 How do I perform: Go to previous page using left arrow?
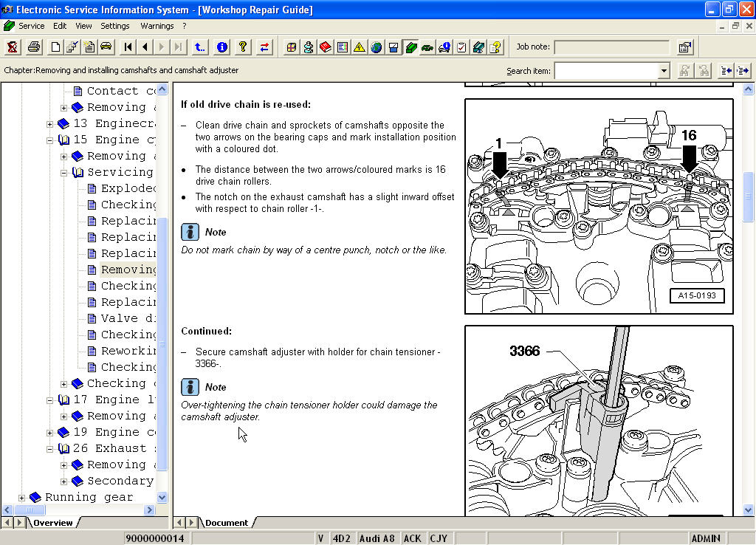(145, 47)
